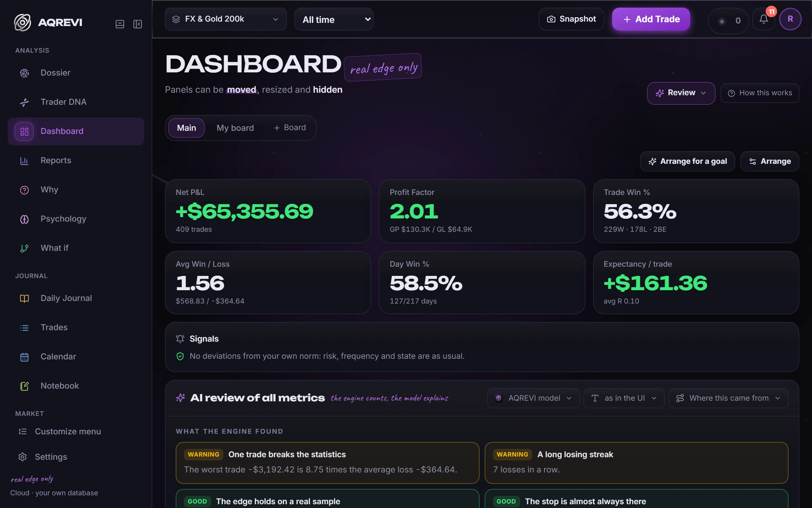Open the AQREVI model dropdown
The image size is (812, 508).
tap(533, 398)
